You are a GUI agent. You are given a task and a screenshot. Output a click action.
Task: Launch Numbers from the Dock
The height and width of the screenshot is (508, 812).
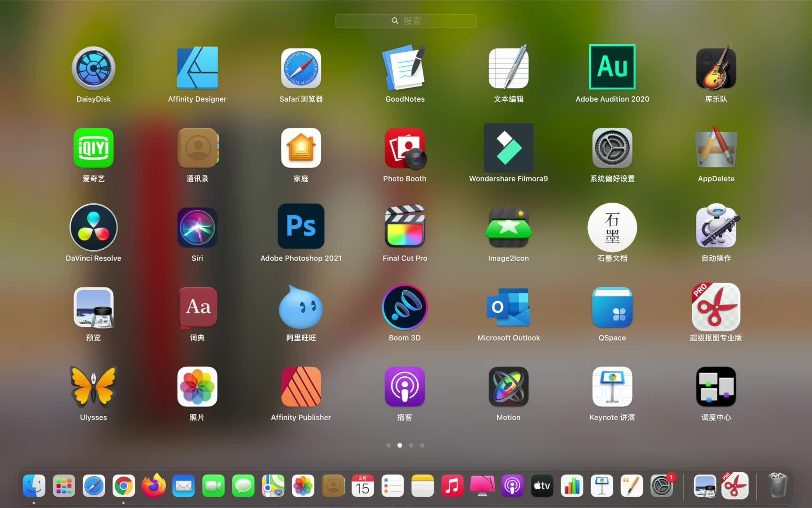tap(572, 485)
